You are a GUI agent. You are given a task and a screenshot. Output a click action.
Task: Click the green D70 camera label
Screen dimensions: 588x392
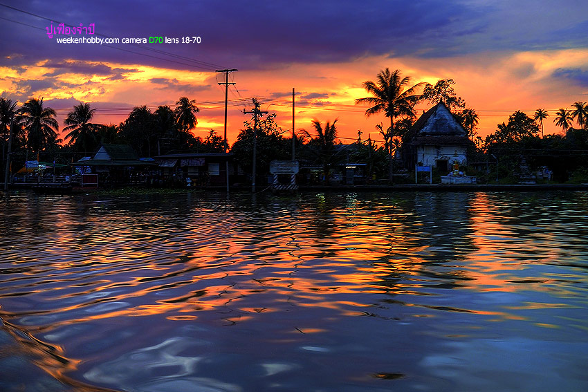coord(156,40)
